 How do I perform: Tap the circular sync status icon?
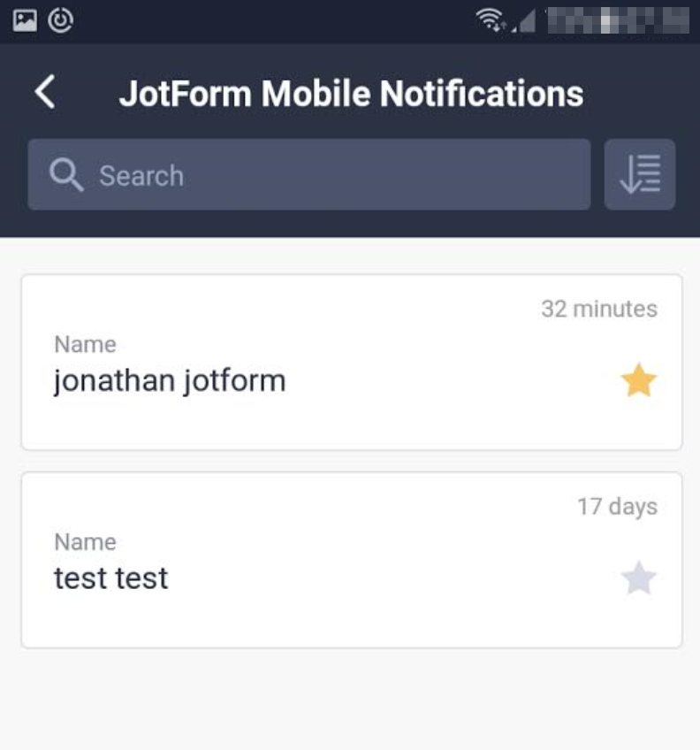point(61,20)
